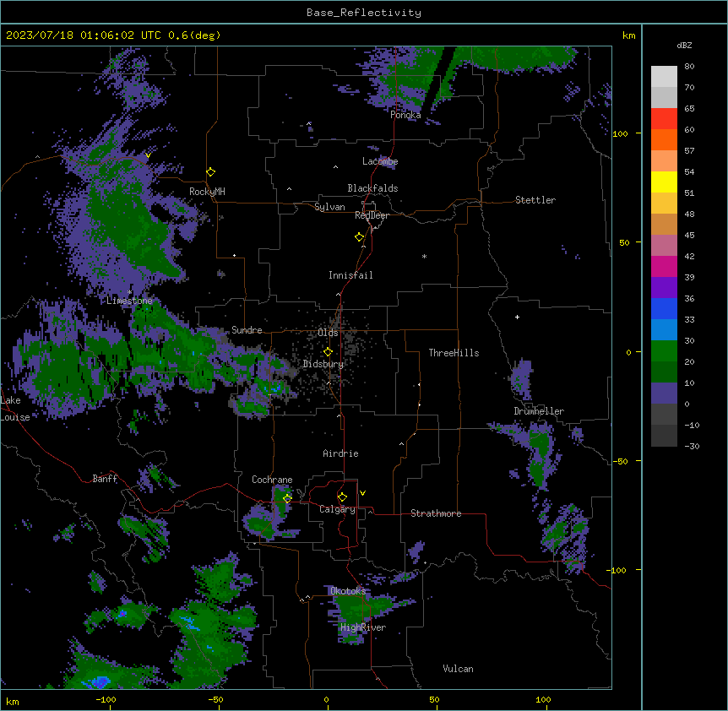Click the RockyMH label

(x=207, y=192)
